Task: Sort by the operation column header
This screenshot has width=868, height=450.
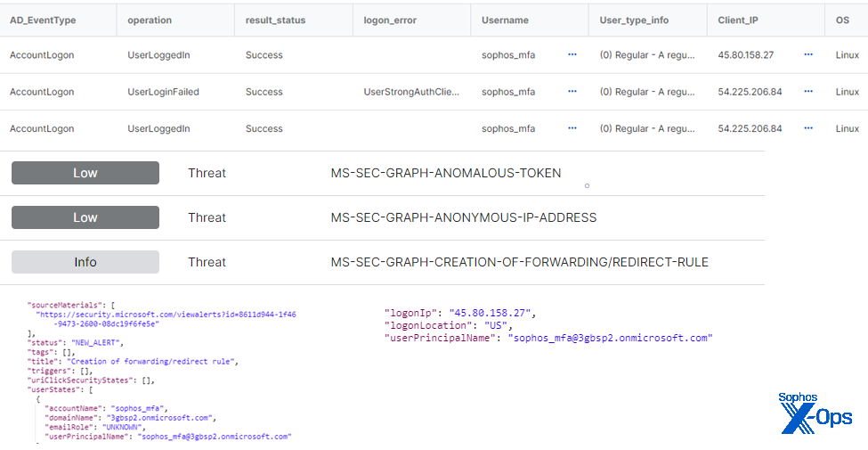Action: 150,20
